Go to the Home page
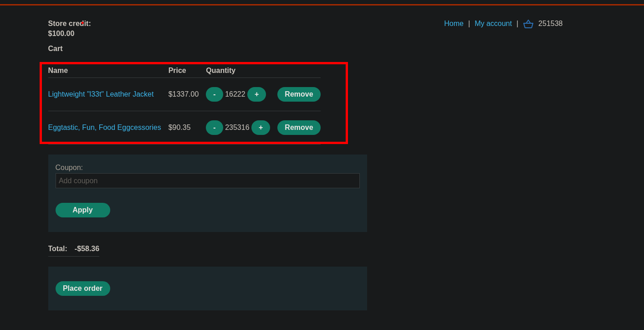The width and height of the screenshot is (644, 330). (x=454, y=24)
